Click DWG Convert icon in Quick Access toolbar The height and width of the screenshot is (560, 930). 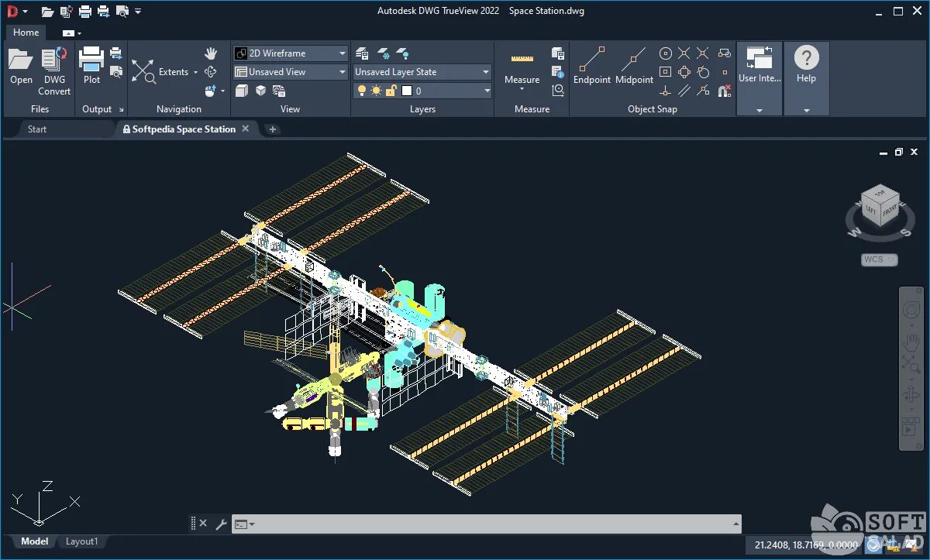tap(67, 12)
